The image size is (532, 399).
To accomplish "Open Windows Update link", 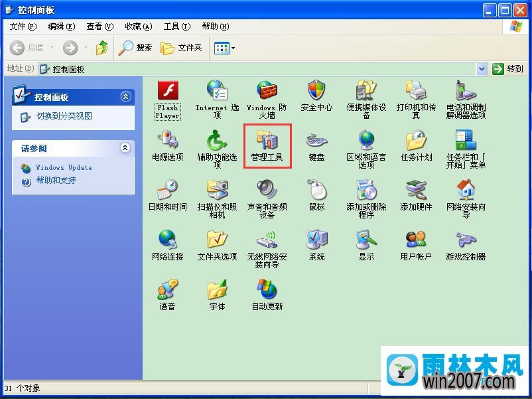I will (64, 167).
